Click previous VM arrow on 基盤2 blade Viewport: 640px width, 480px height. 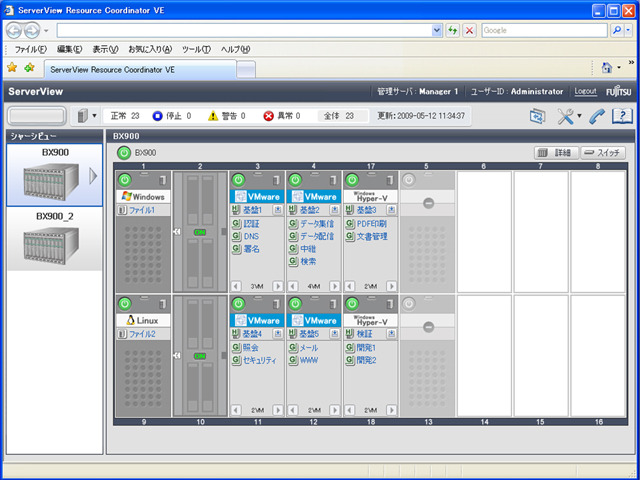(293, 286)
